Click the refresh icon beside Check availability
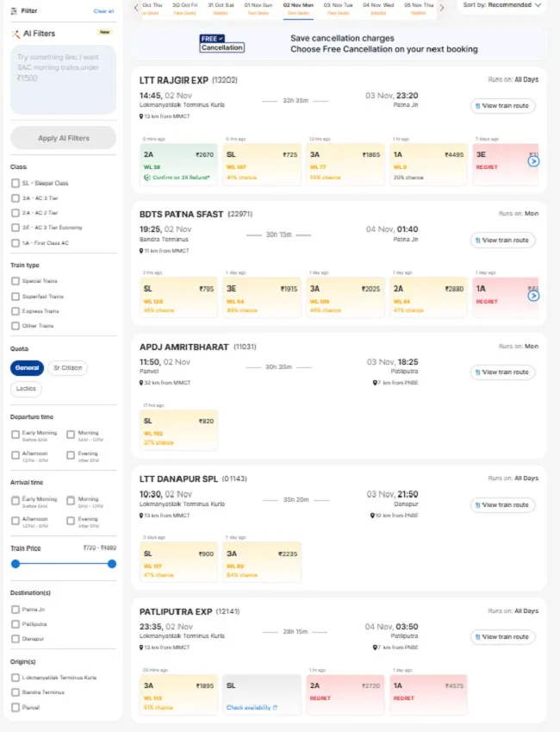The width and height of the screenshot is (560, 732). pyautogui.click(x=275, y=708)
